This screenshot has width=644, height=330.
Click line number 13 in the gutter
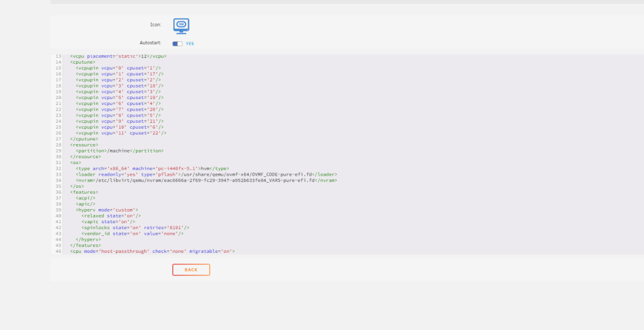pyautogui.click(x=59, y=56)
